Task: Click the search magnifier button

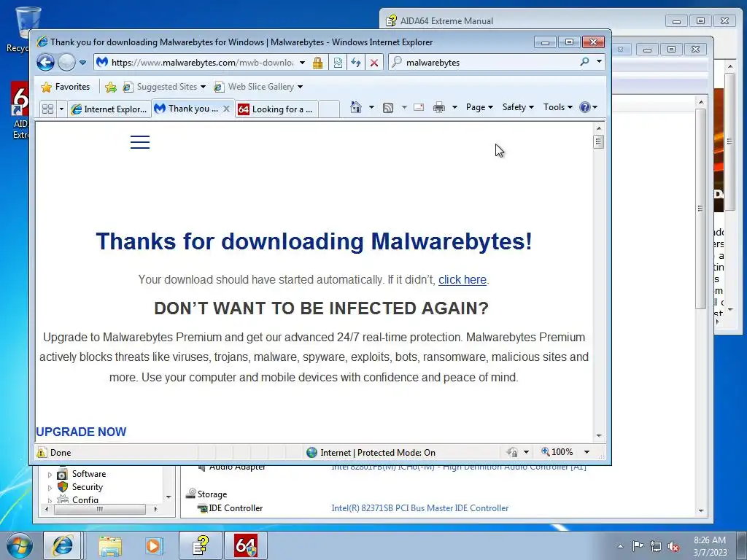Action: click(584, 62)
